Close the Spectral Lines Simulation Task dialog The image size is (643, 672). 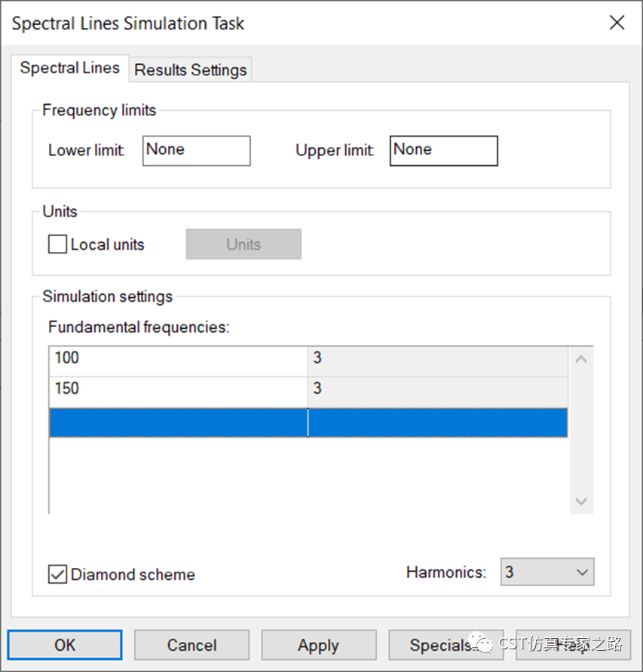pos(617,23)
